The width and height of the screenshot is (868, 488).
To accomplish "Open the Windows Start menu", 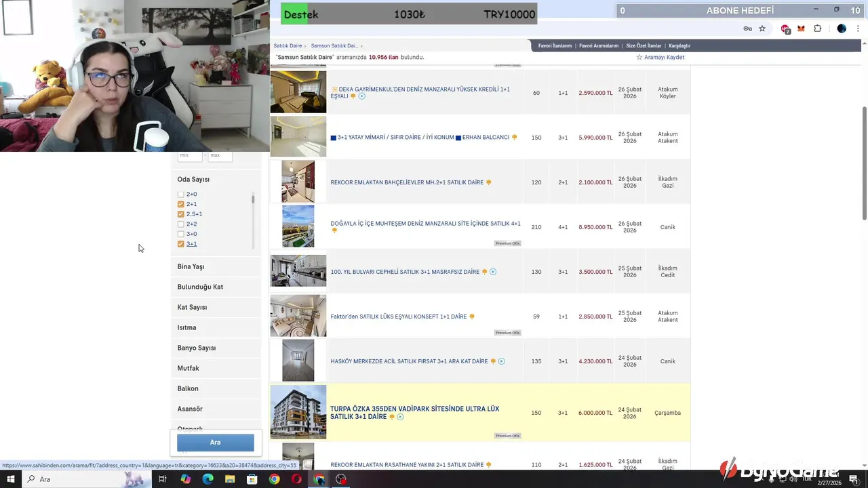I will click(11, 479).
